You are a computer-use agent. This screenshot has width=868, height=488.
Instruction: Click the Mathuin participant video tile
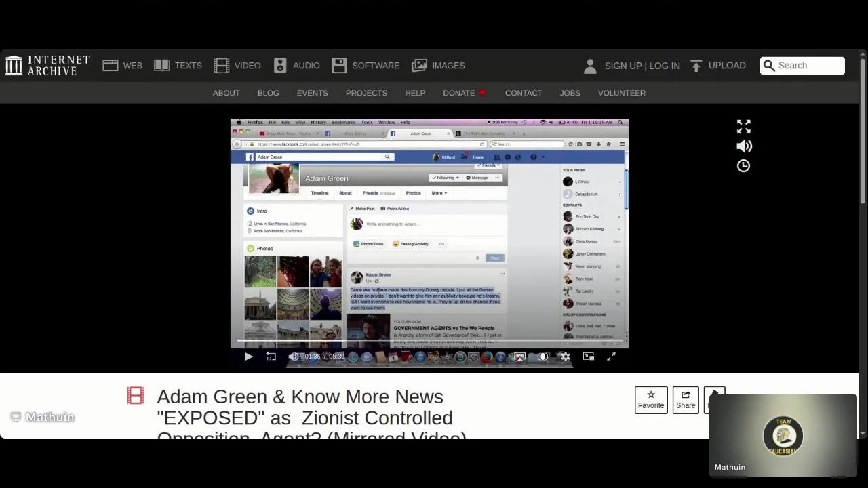783,436
